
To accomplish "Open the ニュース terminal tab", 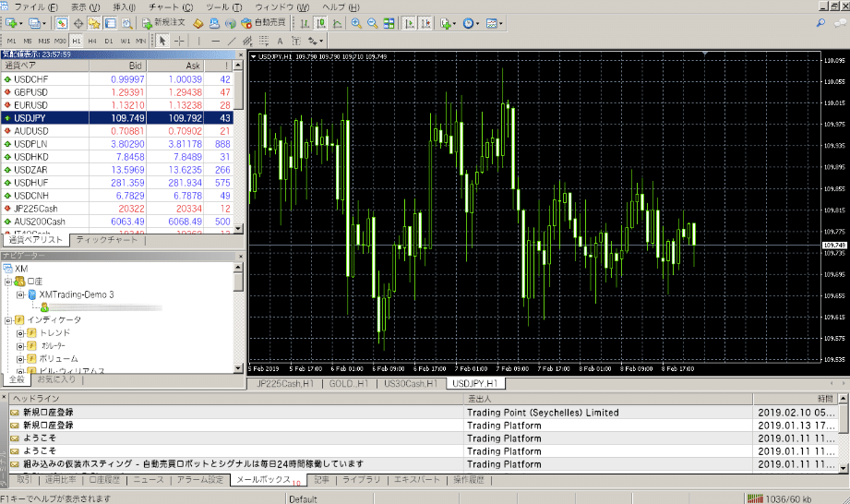I will 149,480.
